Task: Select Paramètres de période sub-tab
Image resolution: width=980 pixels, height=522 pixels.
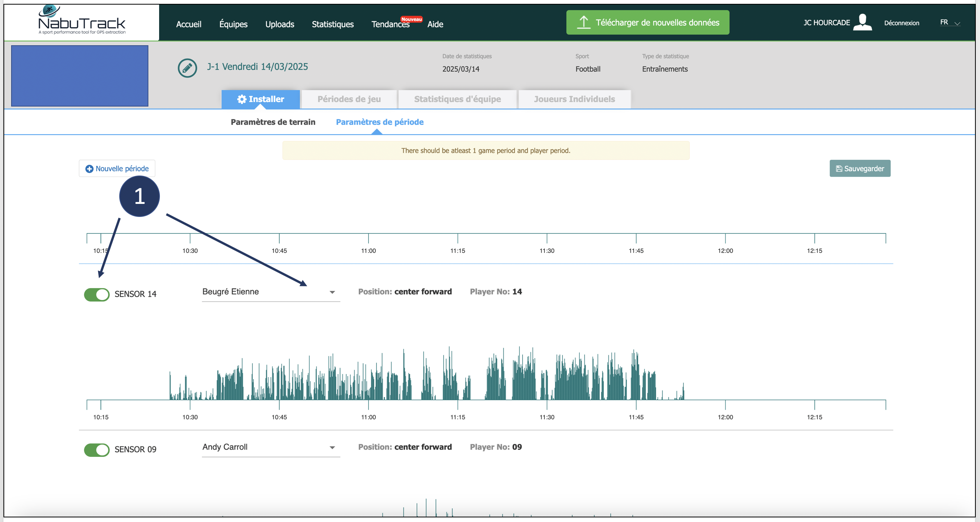Action: [380, 122]
